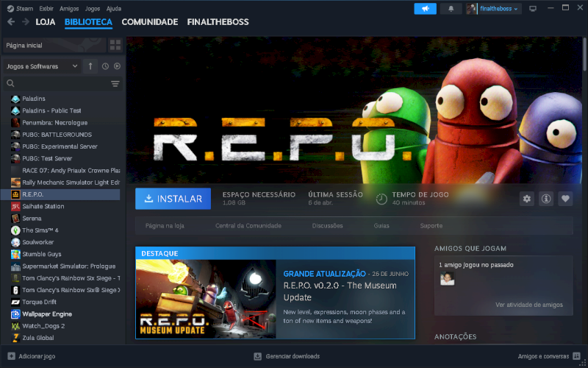Go to the COMUNIDADE tab
This screenshot has height=368, width=588.
[150, 22]
